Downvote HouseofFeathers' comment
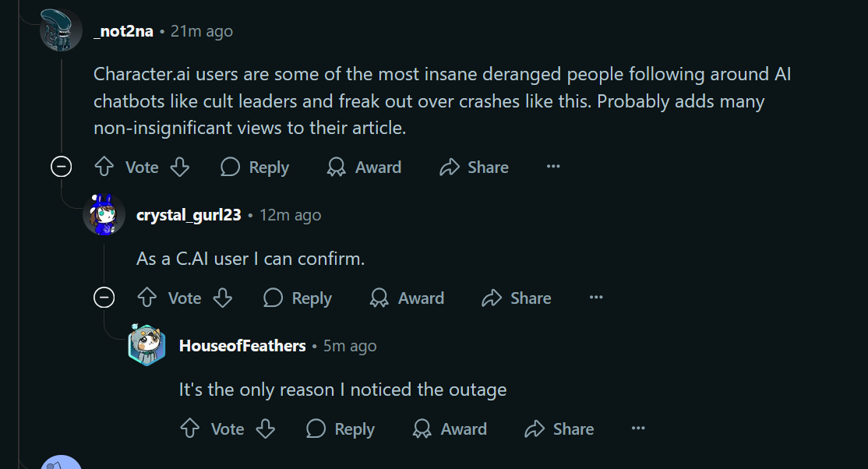 266,428
